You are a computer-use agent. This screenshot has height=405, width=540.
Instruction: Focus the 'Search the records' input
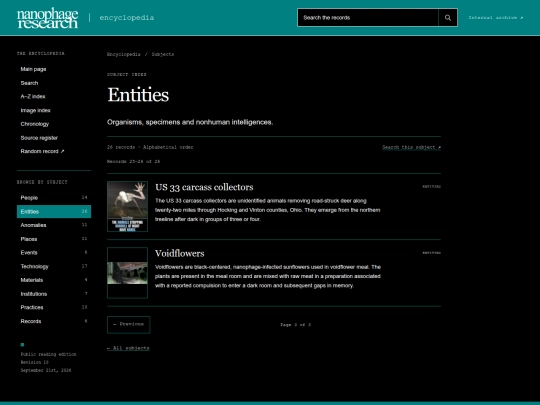[x=368, y=18]
